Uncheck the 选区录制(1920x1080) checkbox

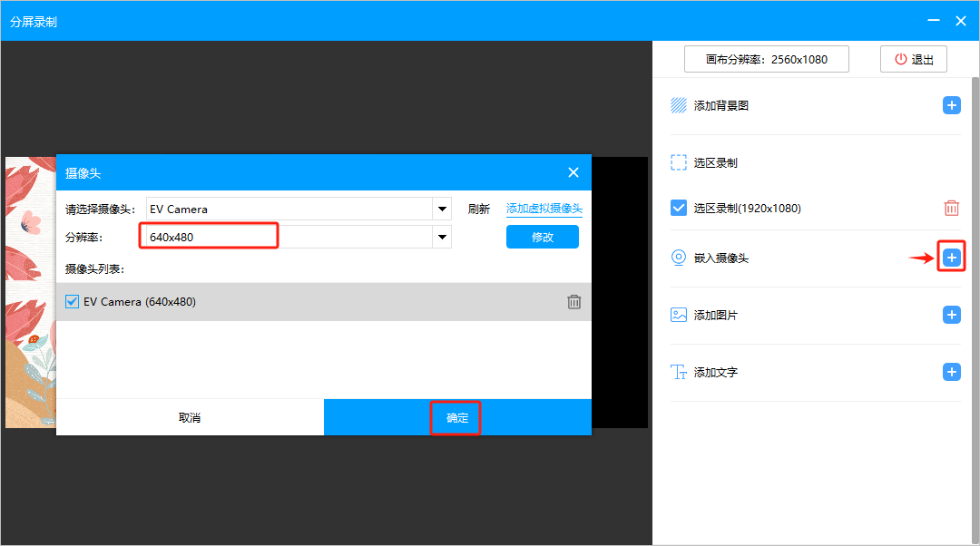coord(679,209)
